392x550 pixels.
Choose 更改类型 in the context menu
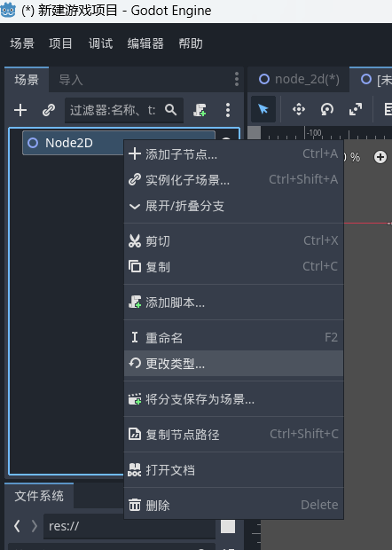pos(233,364)
